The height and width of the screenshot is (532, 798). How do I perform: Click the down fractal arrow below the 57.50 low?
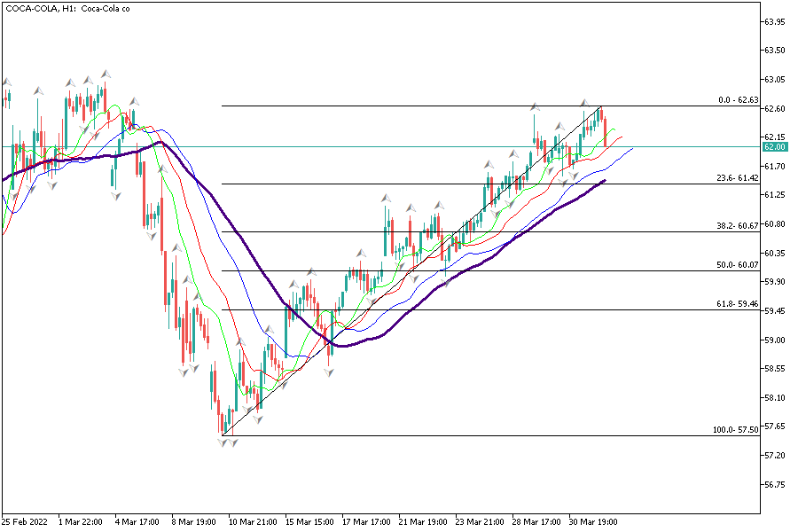point(223,441)
